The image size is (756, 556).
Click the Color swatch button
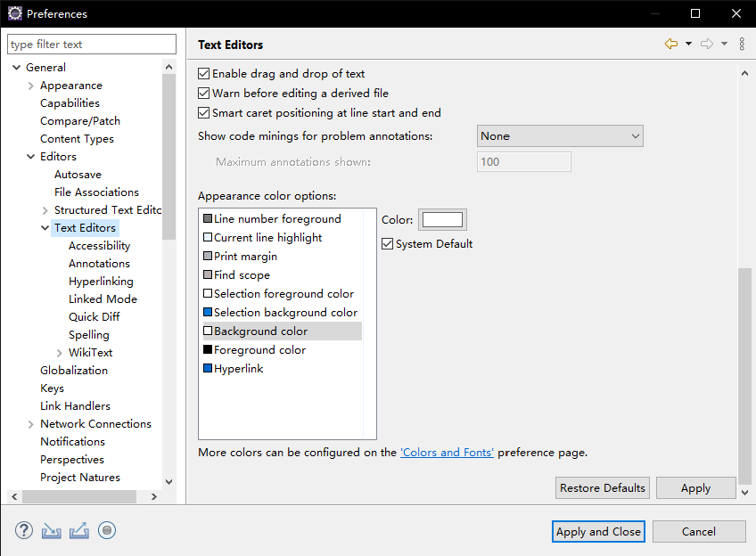pyautogui.click(x=442, y=220)
